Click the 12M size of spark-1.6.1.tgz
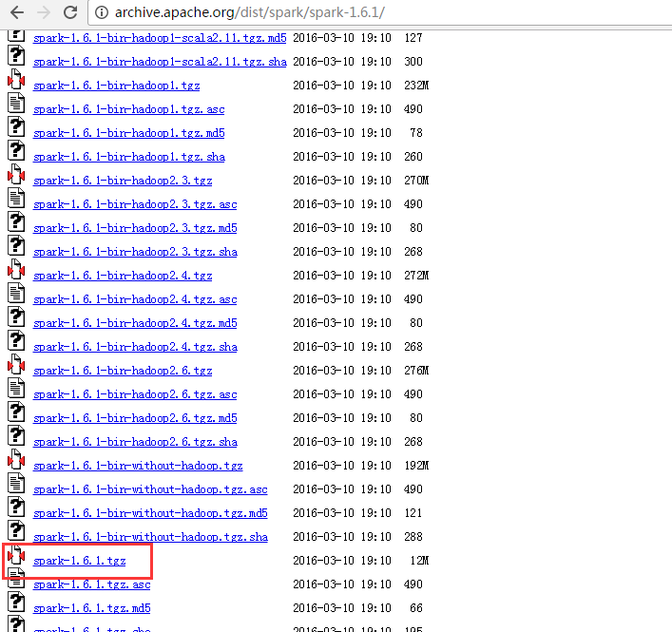672x632 pixels. pyautogui.click(x=419, y=561)
